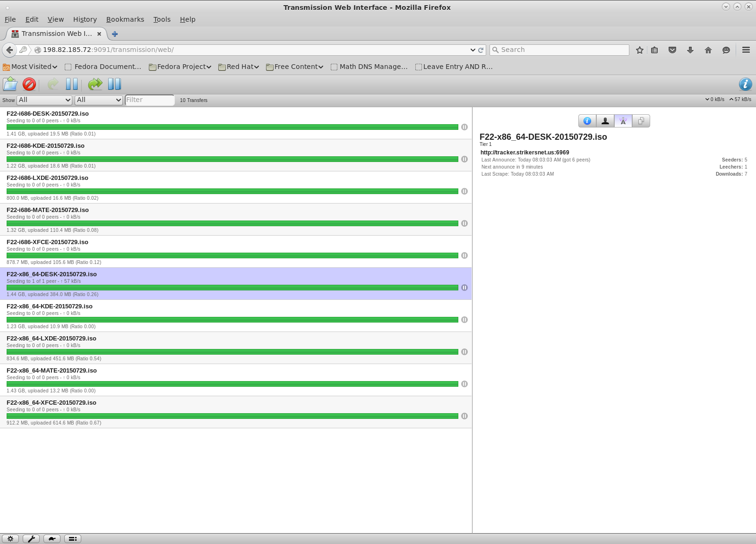
Task: Open the Math DNS Manage bookmark
Action: [x=369, y=67]
